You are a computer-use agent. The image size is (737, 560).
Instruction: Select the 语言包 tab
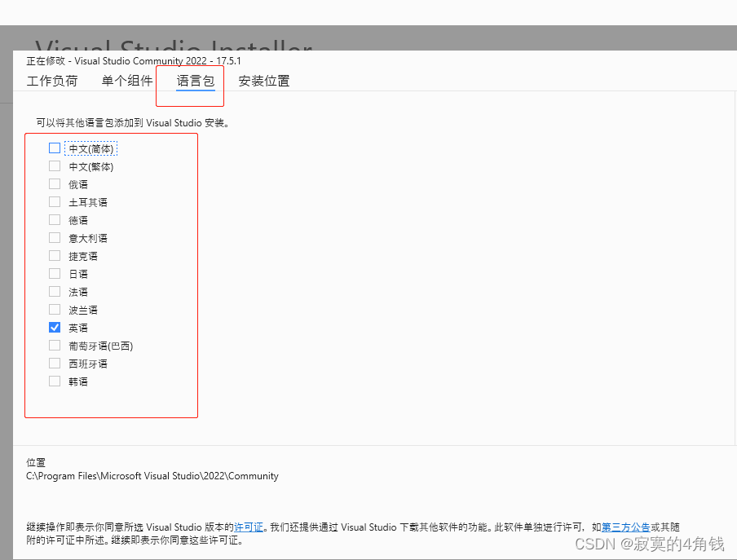click(189, 81)
